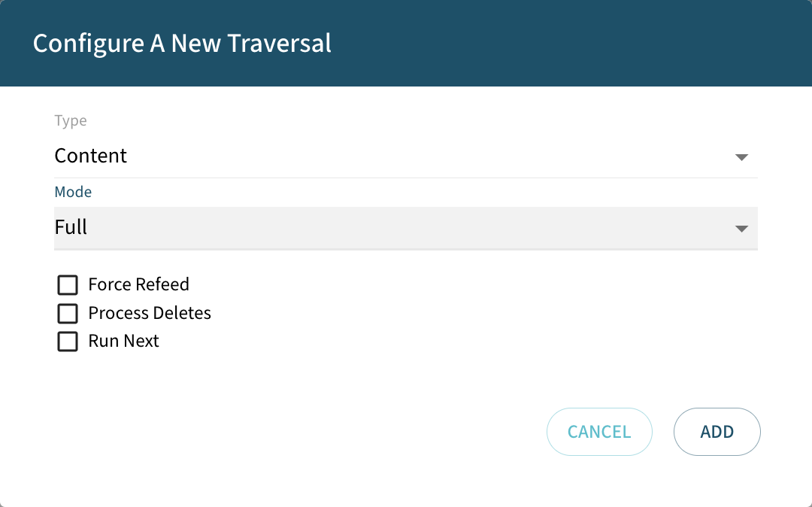Image resolution: width=812 pixels, height=507 pixels.
Task: Toggle the Process Deletes checkbox
Action: [x=68, y=314]
